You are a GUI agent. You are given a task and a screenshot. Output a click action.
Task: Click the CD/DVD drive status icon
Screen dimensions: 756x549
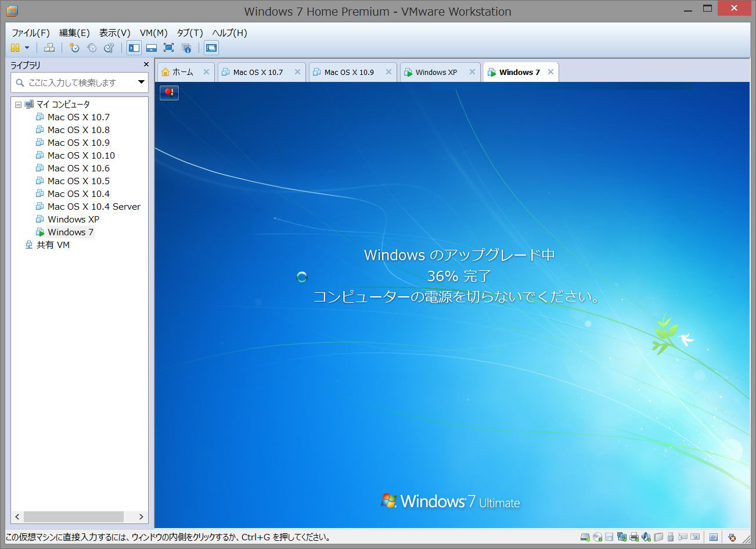click(597, 537)
